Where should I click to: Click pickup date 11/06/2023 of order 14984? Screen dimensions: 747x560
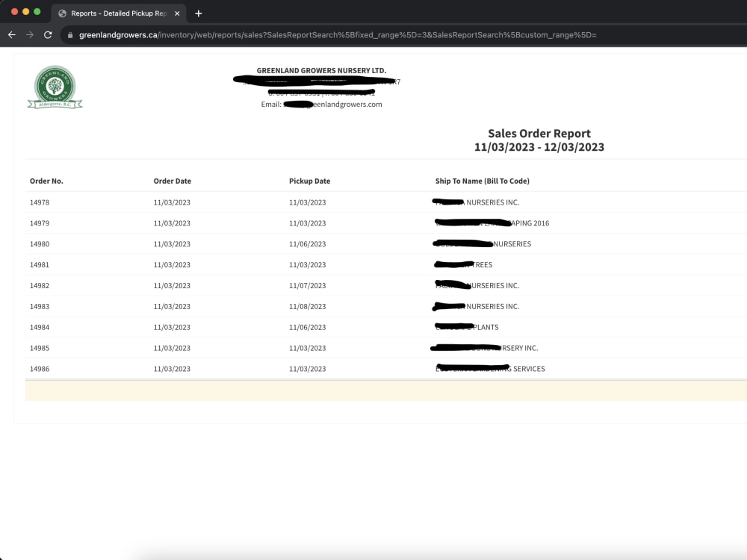click(307, 327)
